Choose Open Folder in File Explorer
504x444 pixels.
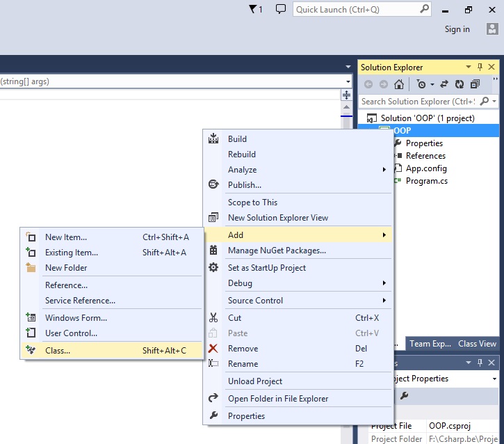coord(298,399)
